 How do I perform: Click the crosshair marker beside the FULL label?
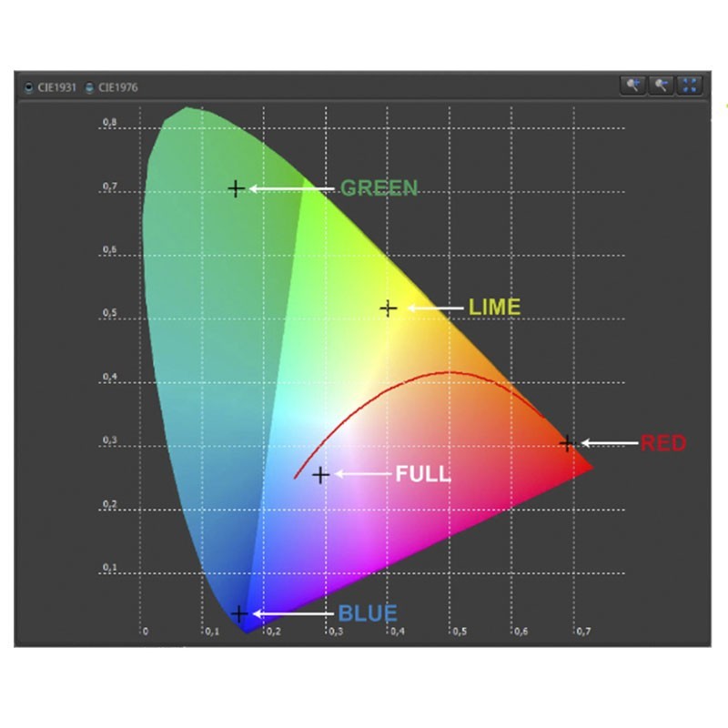click(320, 475)
